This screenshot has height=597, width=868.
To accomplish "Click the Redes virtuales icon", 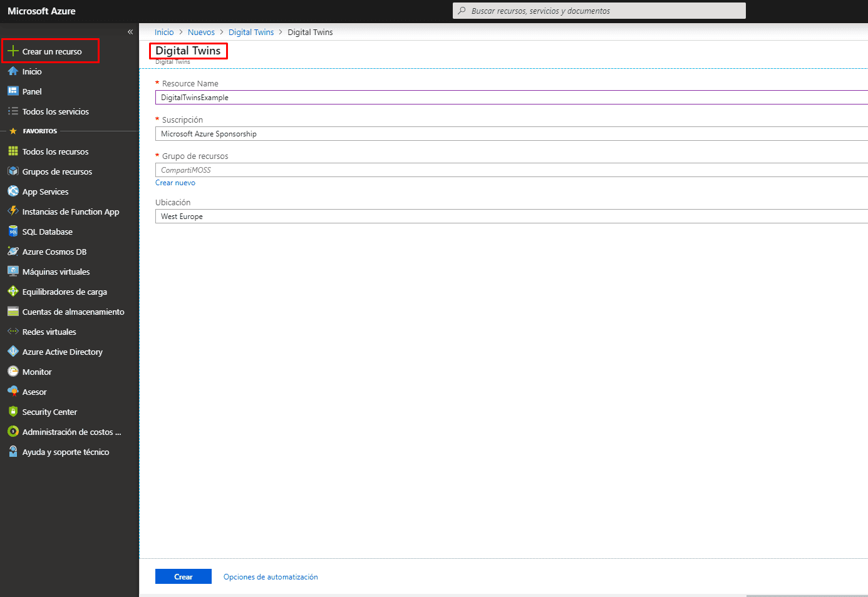I will pos(13,332).
